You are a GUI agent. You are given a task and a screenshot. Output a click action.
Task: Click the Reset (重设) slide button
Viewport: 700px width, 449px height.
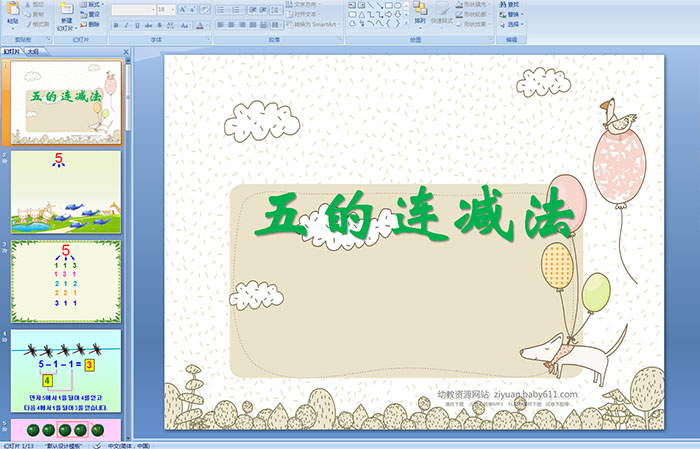tap(93, 14)
